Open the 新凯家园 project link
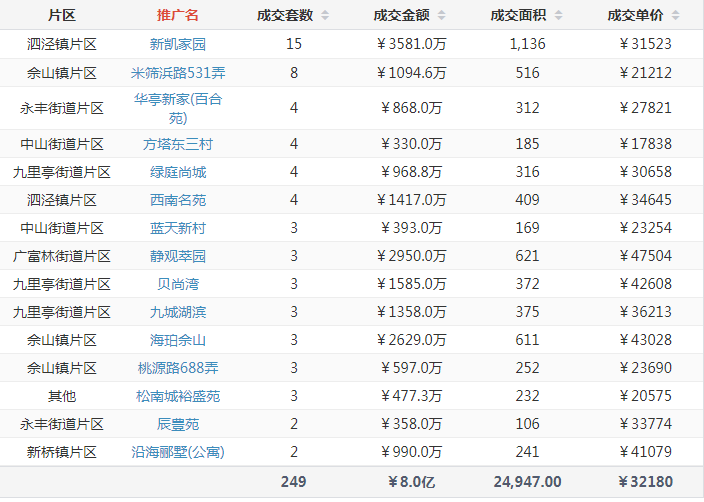Viewport: 704px width, 502px height. (x=178, y=44)
